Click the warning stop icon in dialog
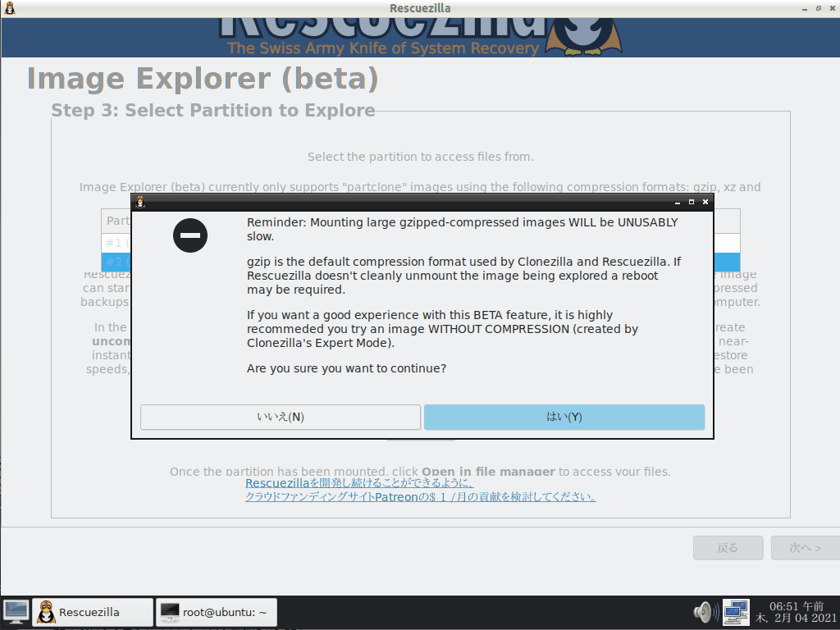 [190, 235]
